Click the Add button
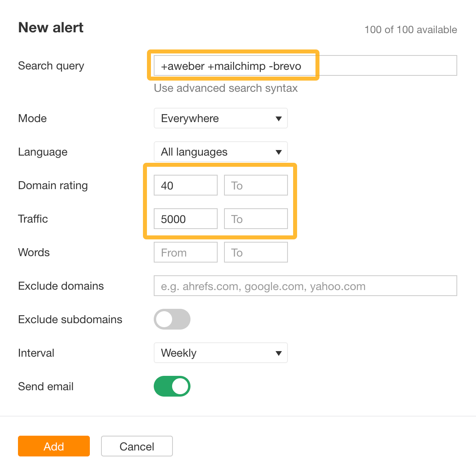The width and height of the screenshot is (476, 474). [x=54, y=446]
